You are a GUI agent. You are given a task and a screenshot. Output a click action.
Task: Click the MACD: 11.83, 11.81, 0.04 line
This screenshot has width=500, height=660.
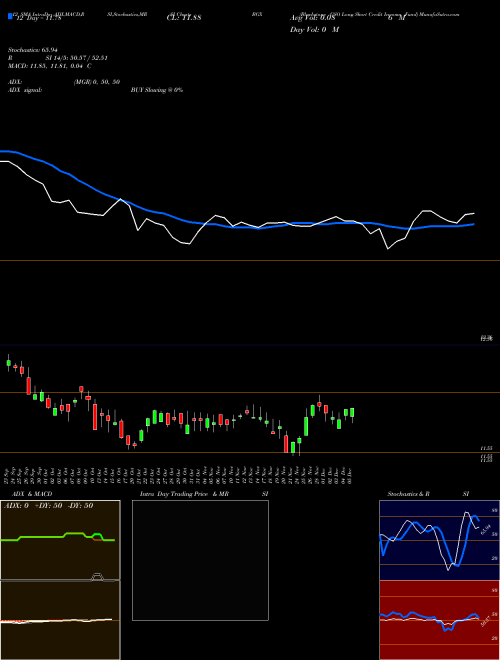coord(50,66)
